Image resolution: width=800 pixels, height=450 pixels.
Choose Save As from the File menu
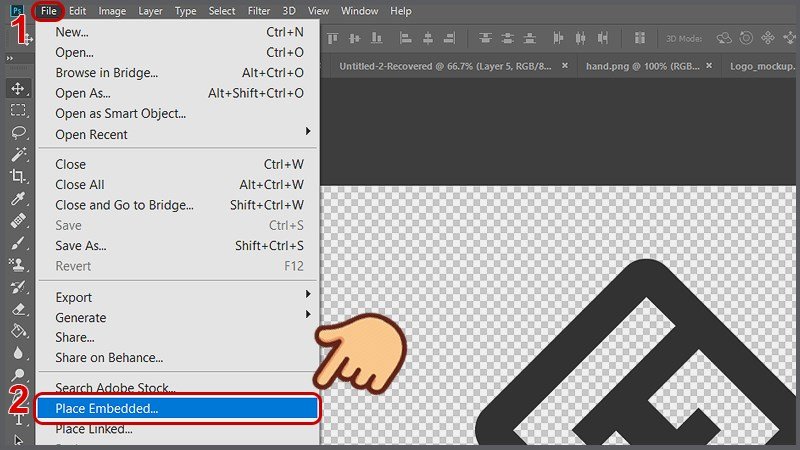(x=81, y=246)
